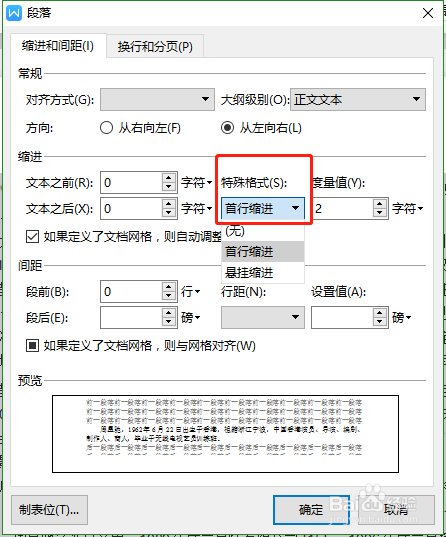
Task: Choose (无) in the special format list
Action: (263, 231)
